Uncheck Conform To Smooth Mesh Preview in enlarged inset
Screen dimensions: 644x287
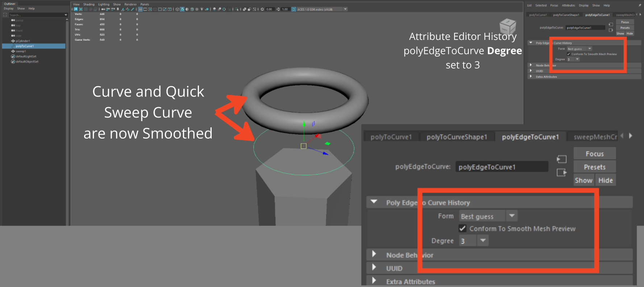[462, 229]
